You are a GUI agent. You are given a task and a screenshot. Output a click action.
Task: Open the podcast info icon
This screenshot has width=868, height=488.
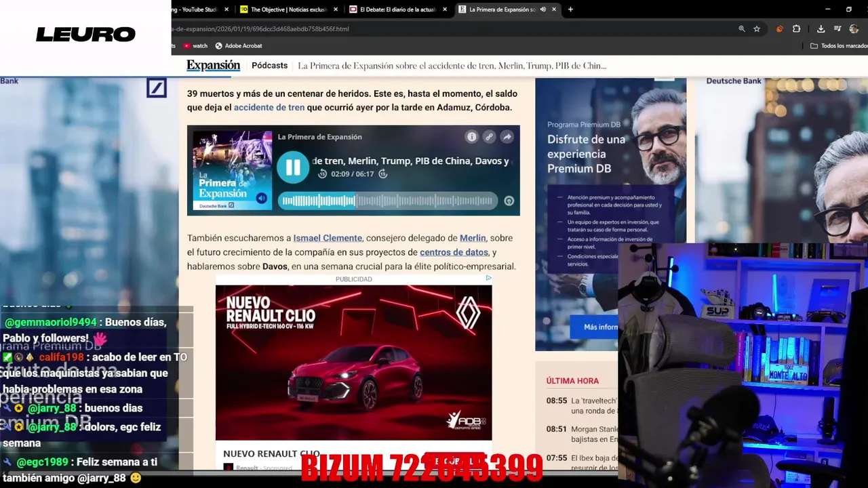pos(471,137)
